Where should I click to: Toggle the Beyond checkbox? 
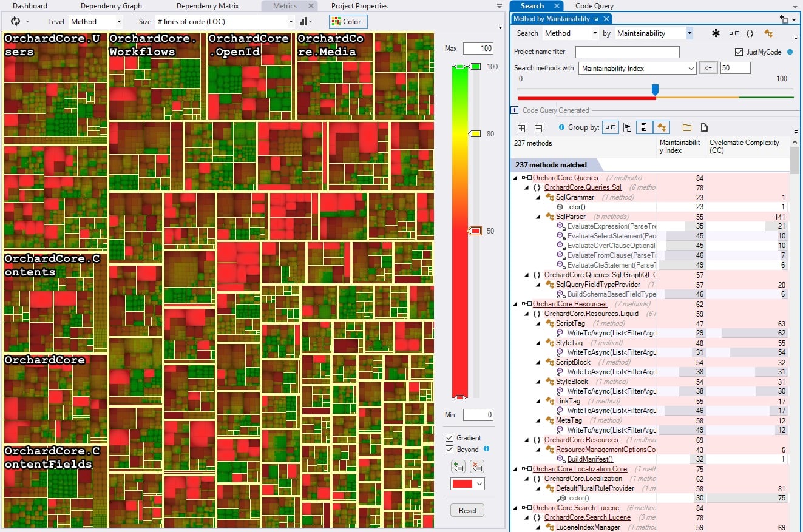pos(450,450)
